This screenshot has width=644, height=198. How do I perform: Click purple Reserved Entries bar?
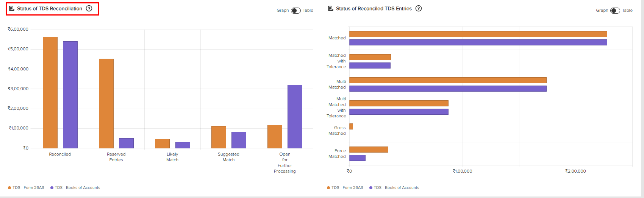point(126,143)
